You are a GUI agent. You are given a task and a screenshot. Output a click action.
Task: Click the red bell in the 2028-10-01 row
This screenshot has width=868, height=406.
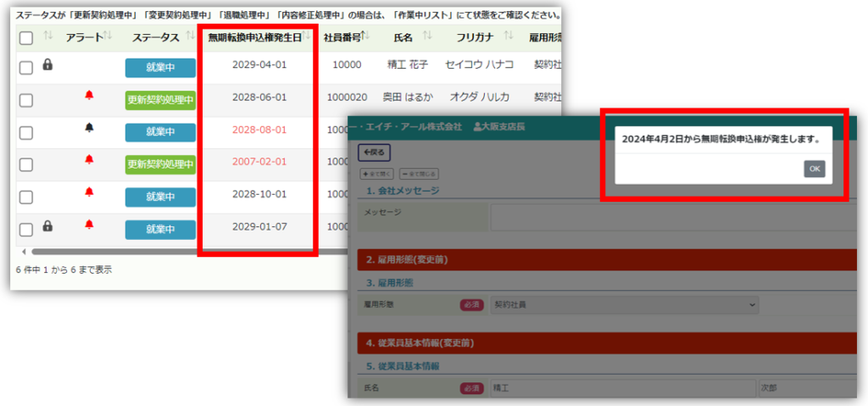point(89,192)
